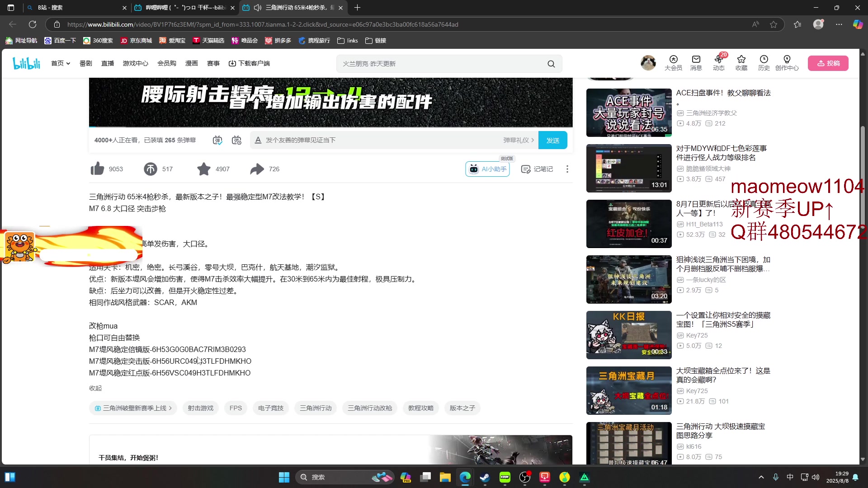The height and width of the screenshot is (488, 868).
Task: Go to bilibili home via logo
Action: pyautogui.click(x=27, y=63)
